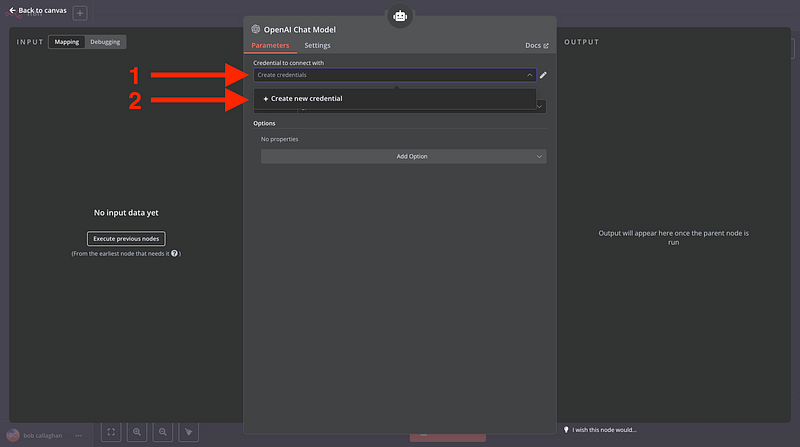Click the zoom in magnifier icon
Image resolution: width=800 pixels, height=447 pixels.
click(137, 432)
